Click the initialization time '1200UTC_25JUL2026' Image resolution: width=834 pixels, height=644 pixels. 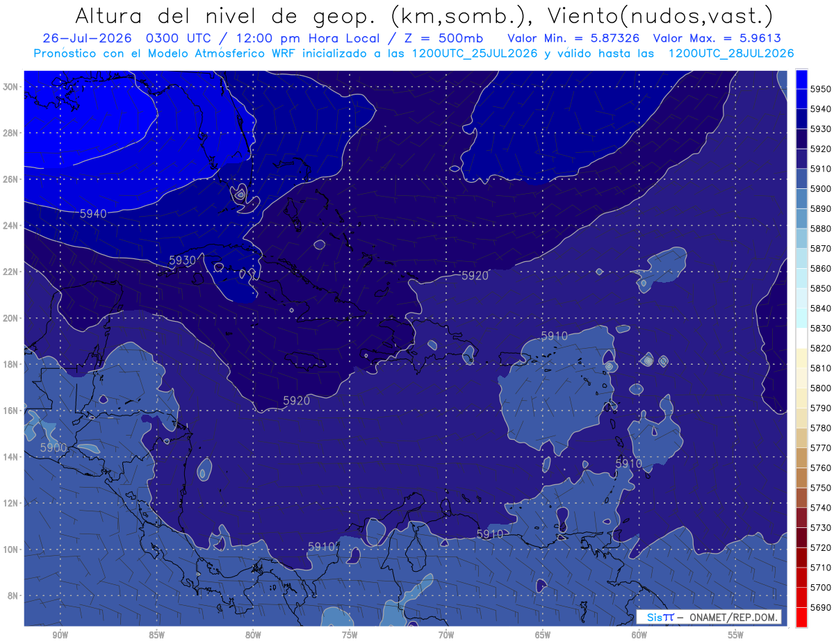point(475,53)
